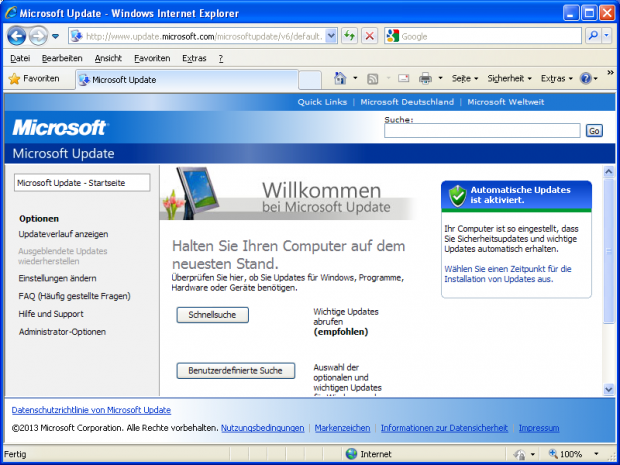
Task: Open Datenschutzrichtlinie von Microsoft Update
Action: 91,410
